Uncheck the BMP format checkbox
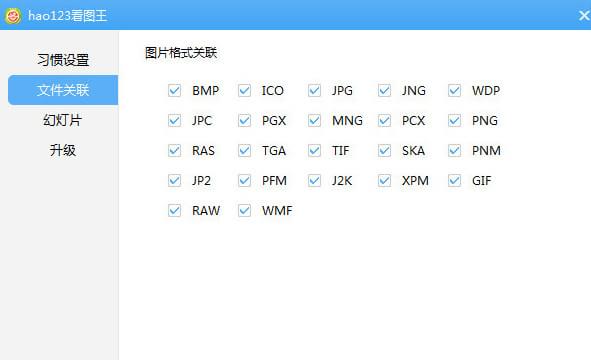The width and height of the screenshot is (591, 360). point(175,90)
